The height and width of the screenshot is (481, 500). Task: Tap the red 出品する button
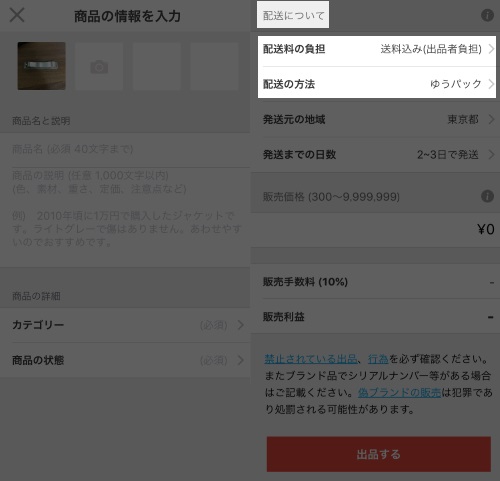[x=379, y=454]
